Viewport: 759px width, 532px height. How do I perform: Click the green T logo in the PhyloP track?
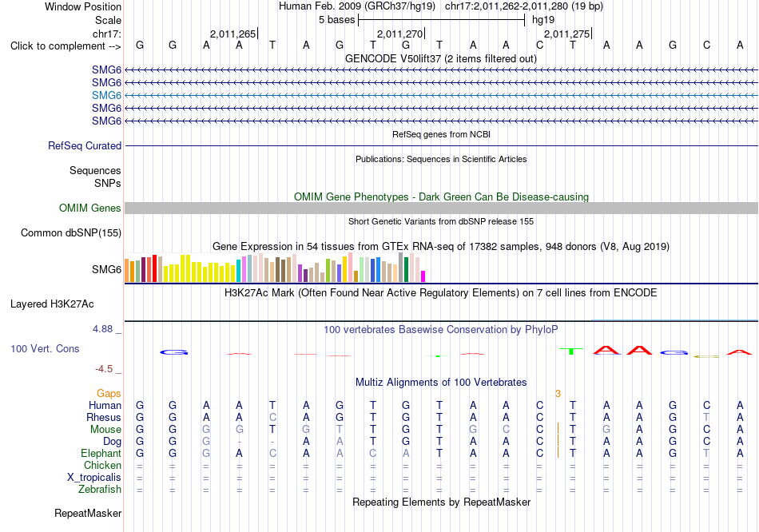(x=572, y=351)
